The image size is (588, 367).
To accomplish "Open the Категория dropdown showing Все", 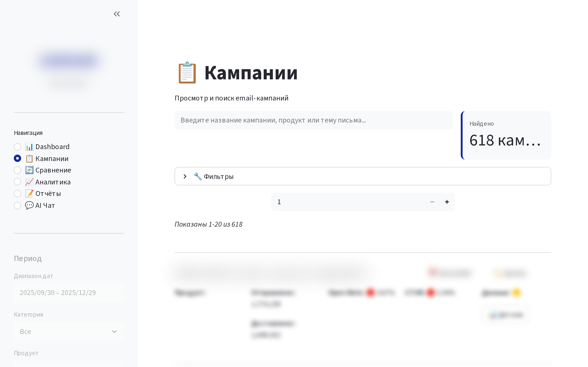I will (x=69, y=331).
